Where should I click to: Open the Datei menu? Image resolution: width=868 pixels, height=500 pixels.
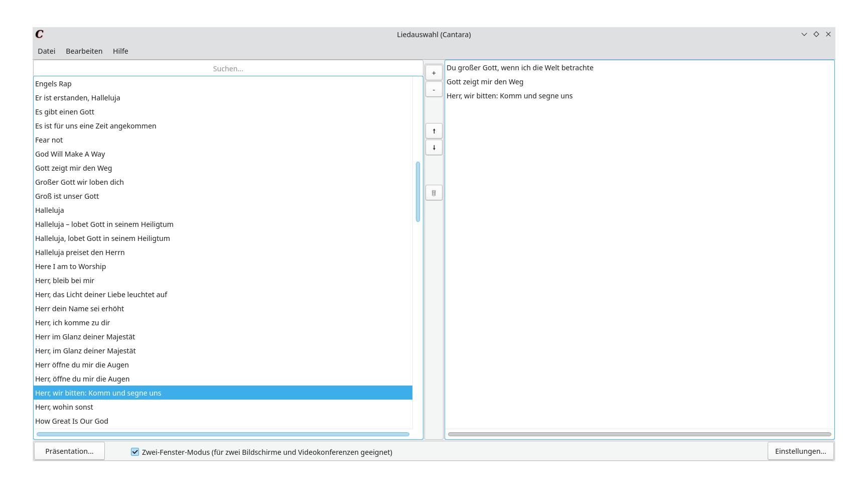pos(47,51)
